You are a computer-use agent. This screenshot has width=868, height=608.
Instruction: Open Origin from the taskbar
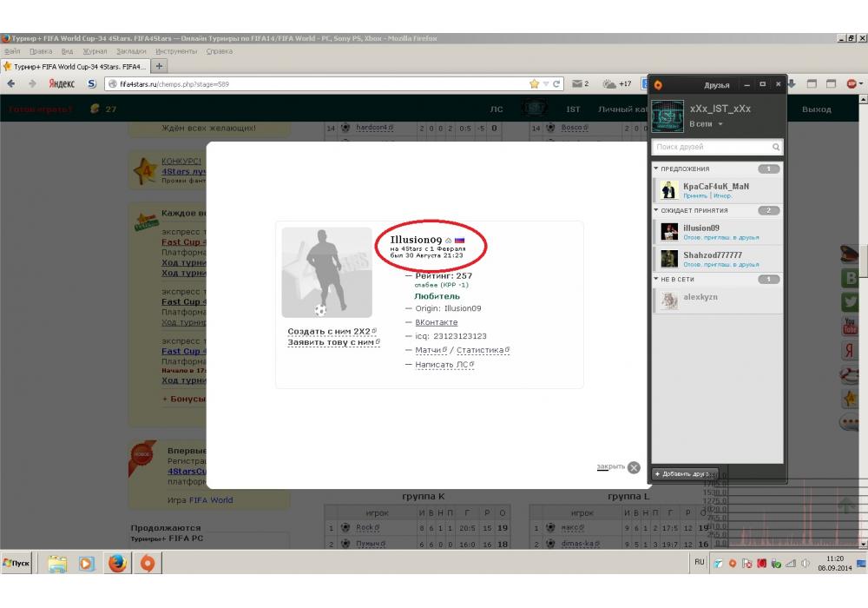pyautogui.click(x=148, y=563)
